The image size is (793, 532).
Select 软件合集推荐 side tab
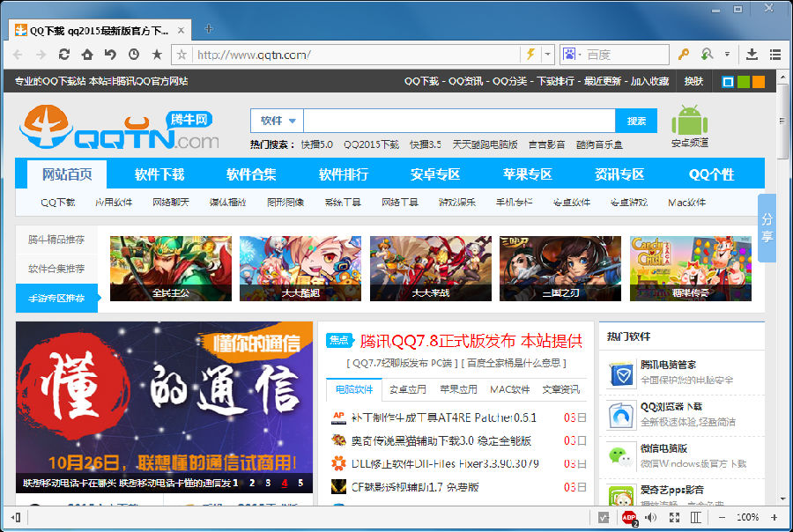[56, 269]
